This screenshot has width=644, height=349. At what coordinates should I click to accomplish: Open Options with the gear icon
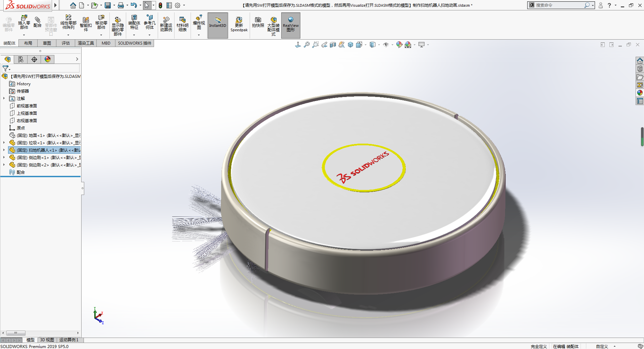178,5
